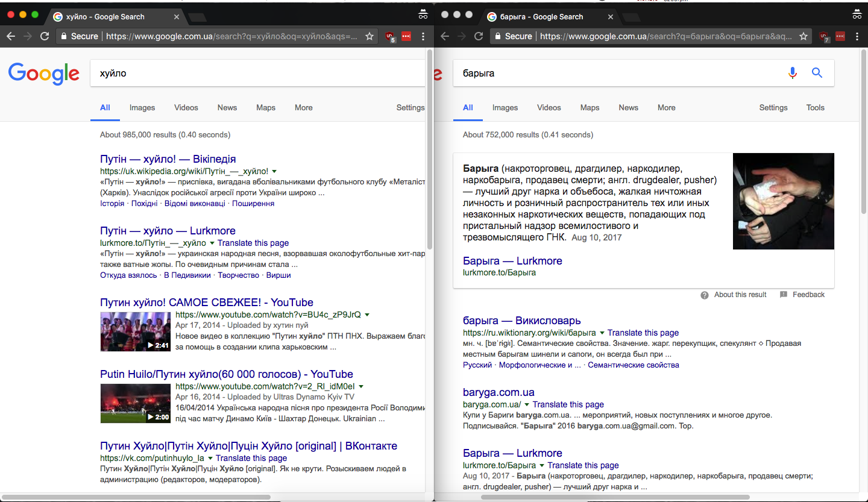Open Путін — хуйло — Lurkmore result
This screenshot has height=502, width=868.
click(x=168, y=231)
